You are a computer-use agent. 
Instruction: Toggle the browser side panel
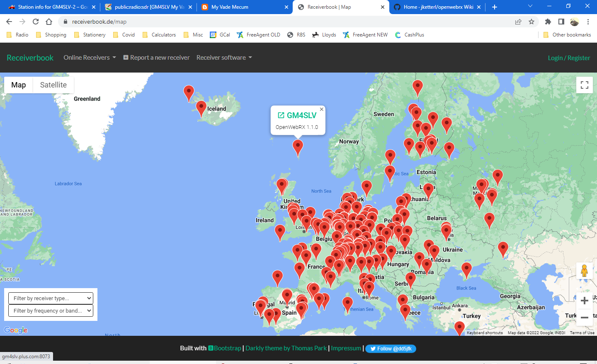pyautogui.click(x=561, y=22)
